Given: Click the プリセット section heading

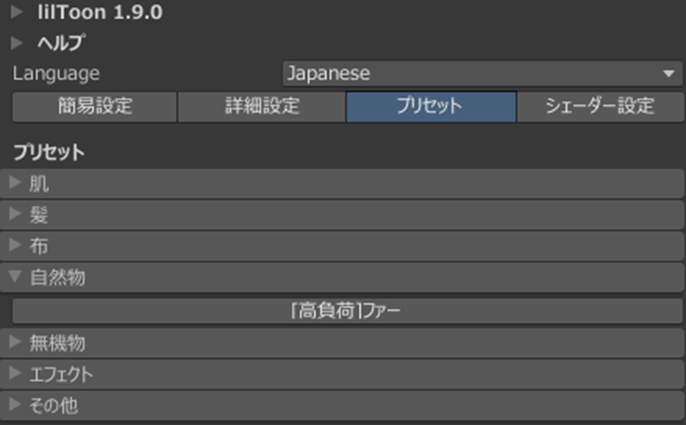Looking at the screenshot, I should (x=48, y=154).
